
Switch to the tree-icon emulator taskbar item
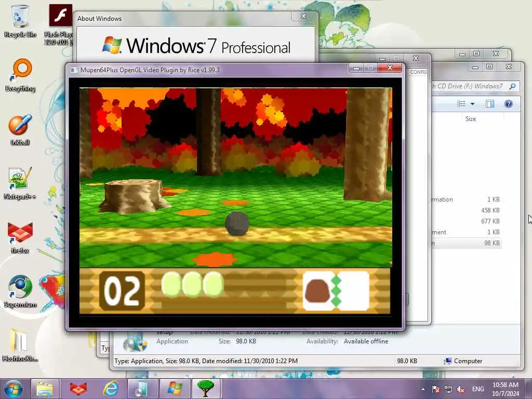206,389
